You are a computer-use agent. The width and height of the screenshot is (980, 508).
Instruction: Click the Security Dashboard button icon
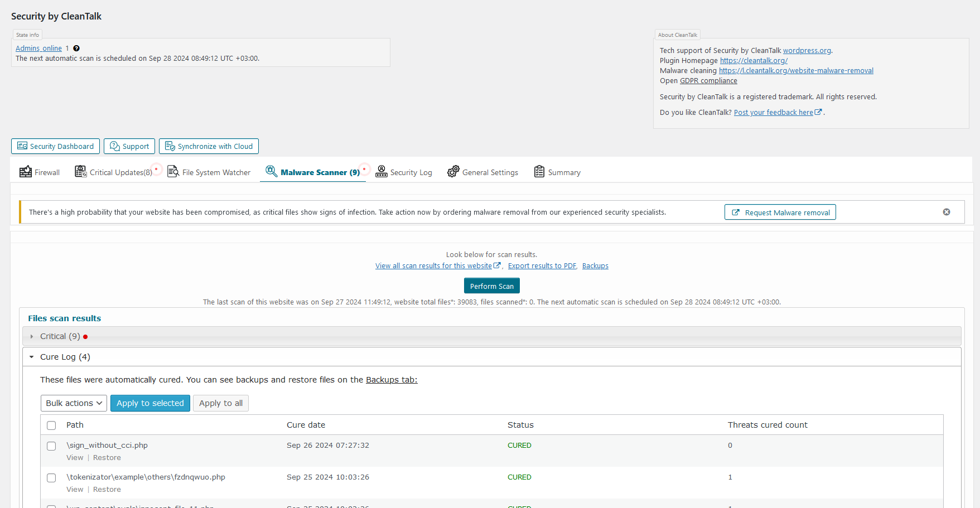pyautogui.click(x=22, y=146)
